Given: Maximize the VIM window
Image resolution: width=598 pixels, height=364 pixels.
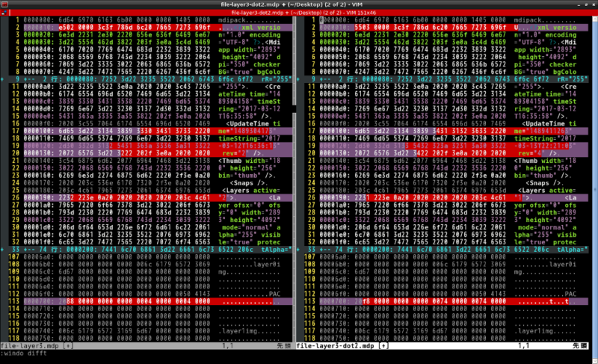Looking at the screenshot, I should [x=586, y=4].
